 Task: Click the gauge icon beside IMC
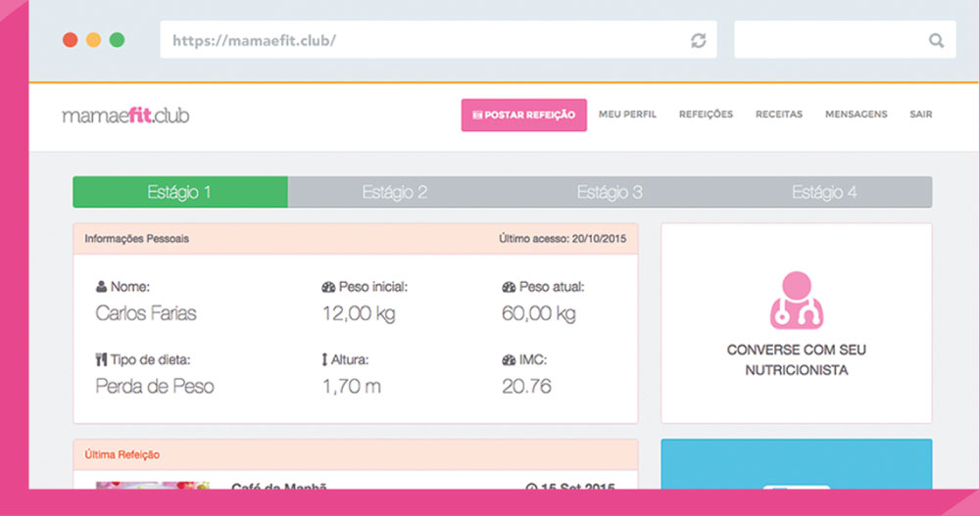point(509,359)
